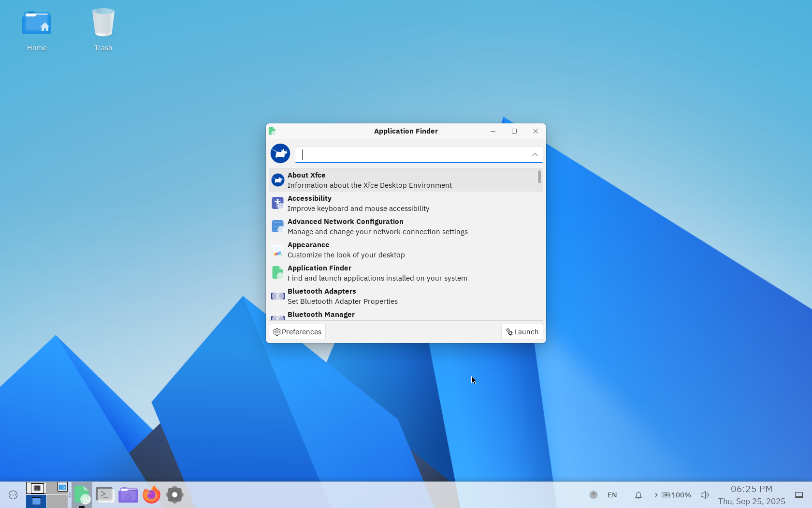This screenshot has width=812, height=508.
Task: Expand hidden tray icons arrow
Action: [656, 495]
